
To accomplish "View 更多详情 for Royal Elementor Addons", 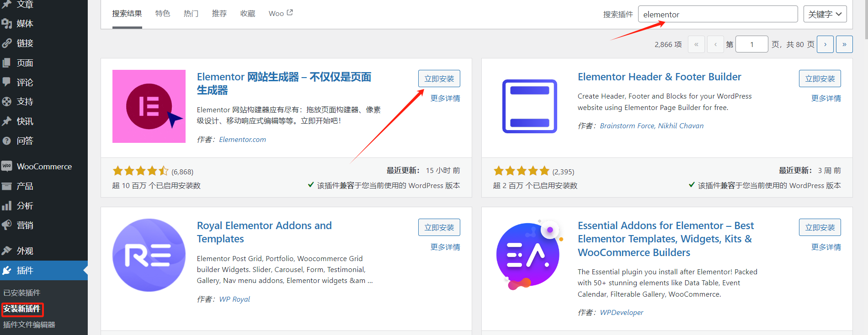I will 445,247.
